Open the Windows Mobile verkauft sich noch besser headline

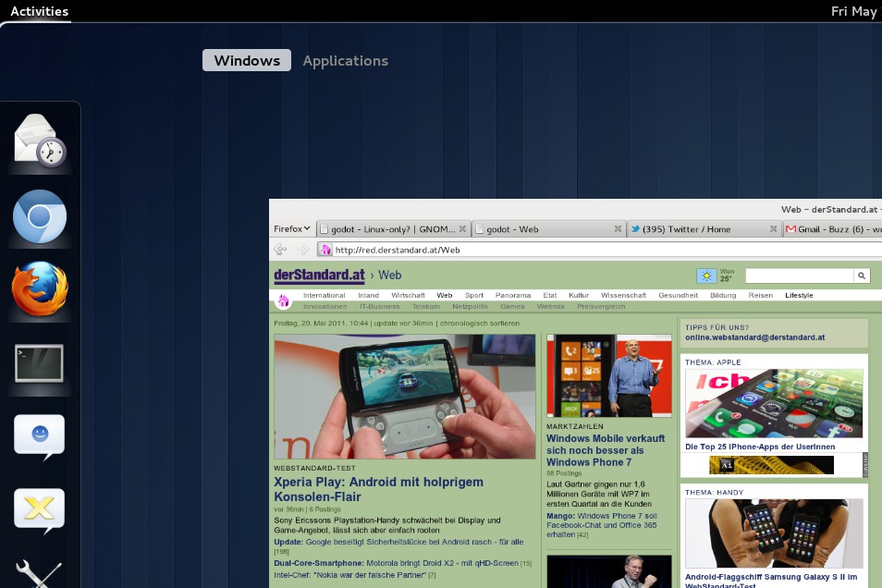pos(606,450)
